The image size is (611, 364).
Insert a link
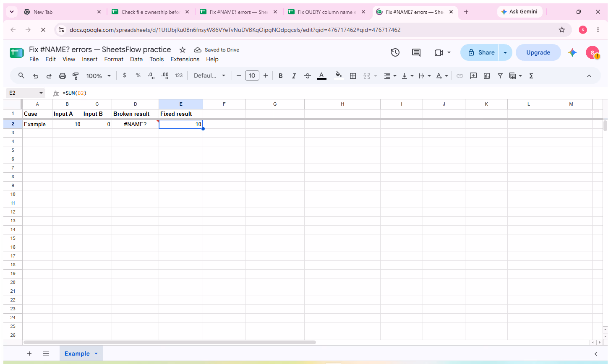pyautogui.click(x=460, y=76)
